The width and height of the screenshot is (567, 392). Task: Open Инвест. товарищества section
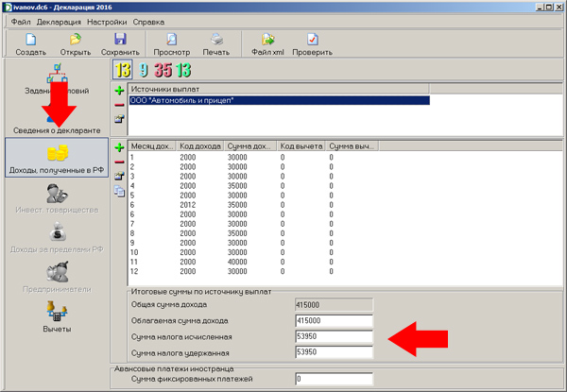pos(57,198)
